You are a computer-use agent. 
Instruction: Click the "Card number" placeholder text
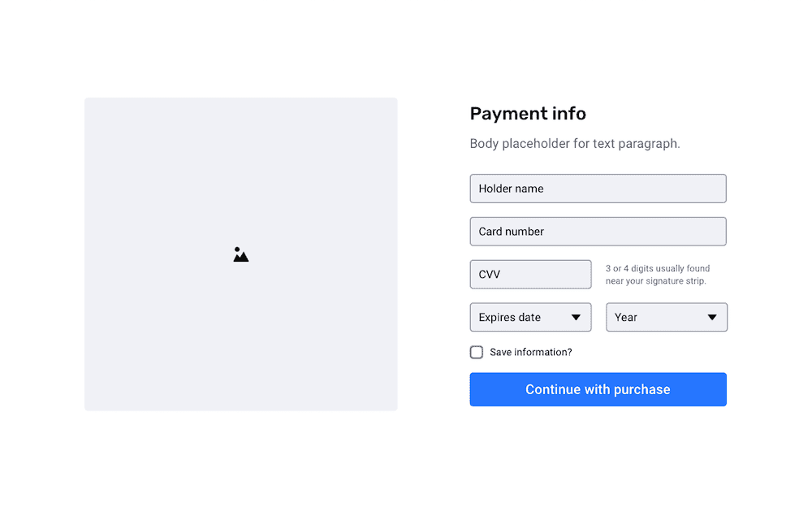click(511, 232)
